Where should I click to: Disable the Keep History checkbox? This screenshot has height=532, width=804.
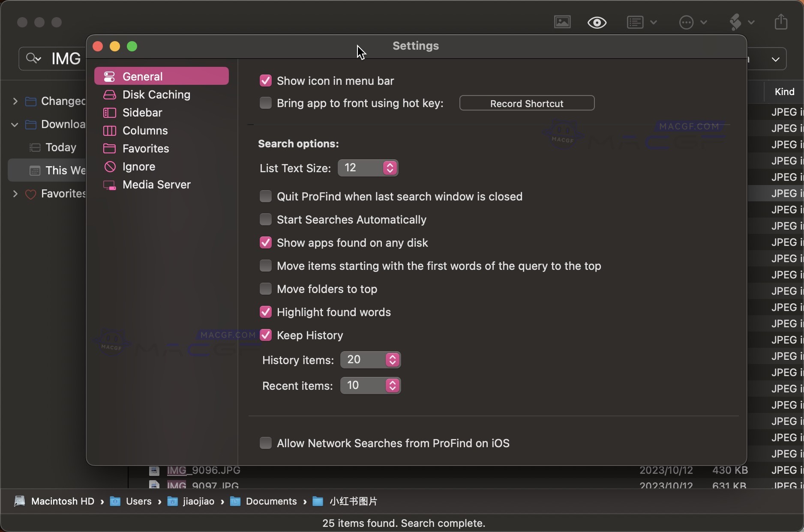click(266, 335)
